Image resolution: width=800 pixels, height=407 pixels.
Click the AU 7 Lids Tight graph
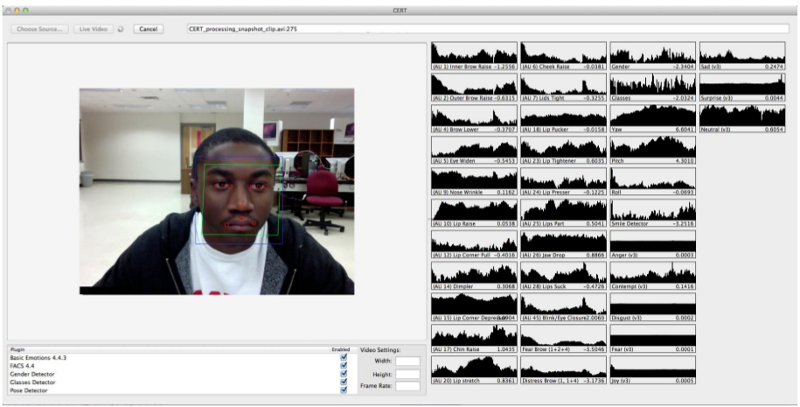pyautogui.click(x=563, y=87)
